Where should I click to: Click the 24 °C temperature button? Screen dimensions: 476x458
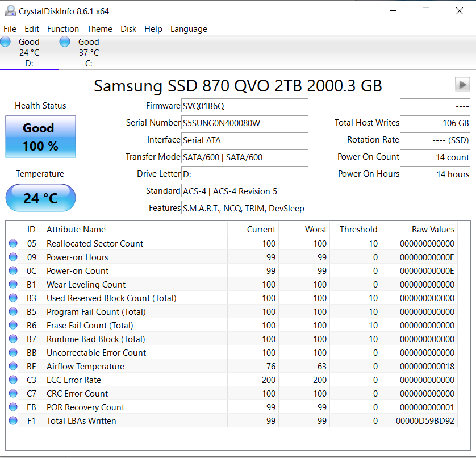[x=40, y=198]
